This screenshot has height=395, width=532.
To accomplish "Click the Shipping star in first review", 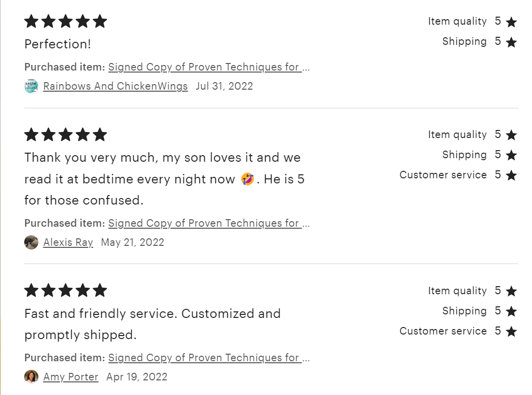I will [511, 42].
